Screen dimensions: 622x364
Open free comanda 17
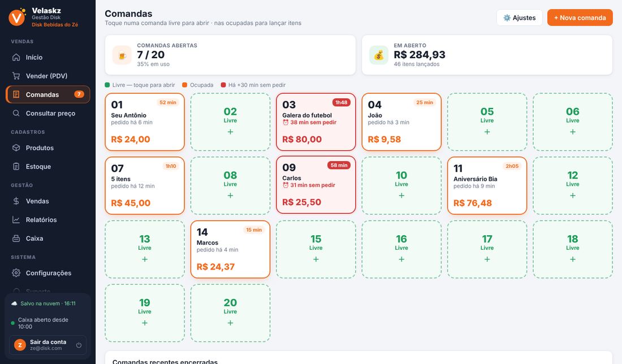point(487,249)
